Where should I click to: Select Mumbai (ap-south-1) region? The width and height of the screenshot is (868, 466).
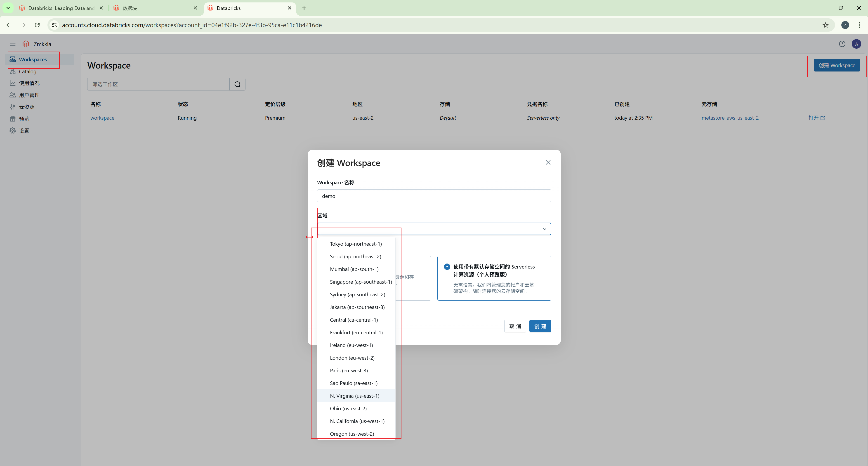click(x=356, y=269)
